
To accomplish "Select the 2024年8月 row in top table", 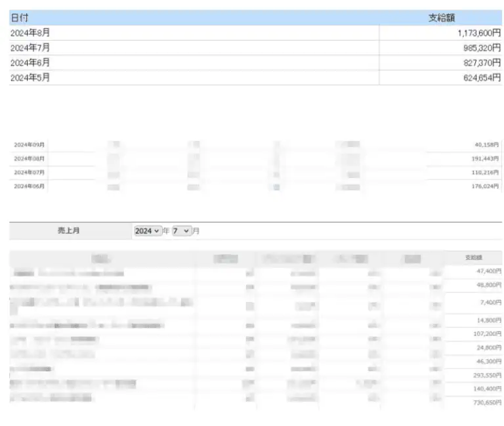I will coord(30,33).
